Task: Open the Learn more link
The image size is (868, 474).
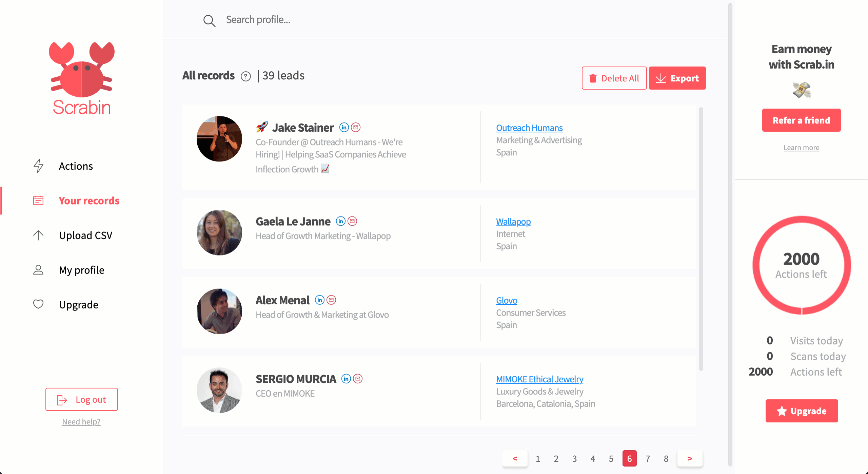Action: 801,148
